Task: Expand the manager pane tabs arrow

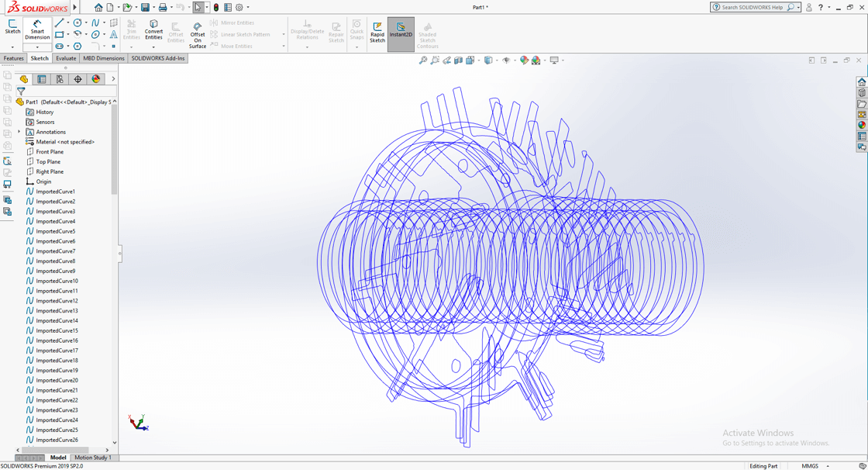Action: (113, 79)
